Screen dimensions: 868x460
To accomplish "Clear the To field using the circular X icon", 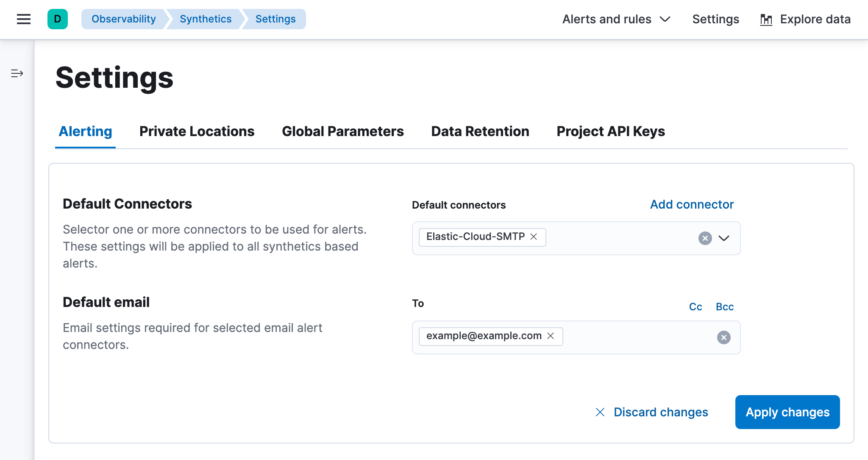I will (724, 337).
